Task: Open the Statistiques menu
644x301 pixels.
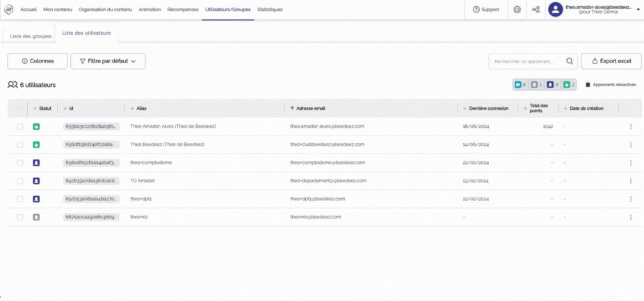Action: 270,10
